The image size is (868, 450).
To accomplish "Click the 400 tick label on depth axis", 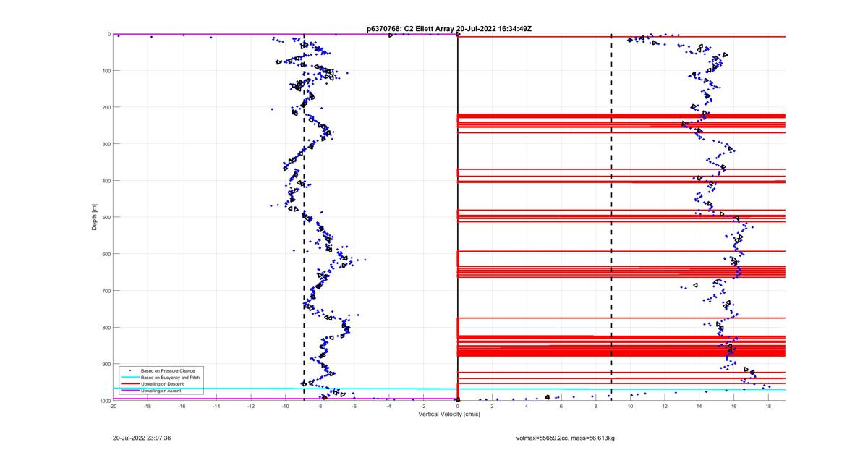I will tap(105, 181).
